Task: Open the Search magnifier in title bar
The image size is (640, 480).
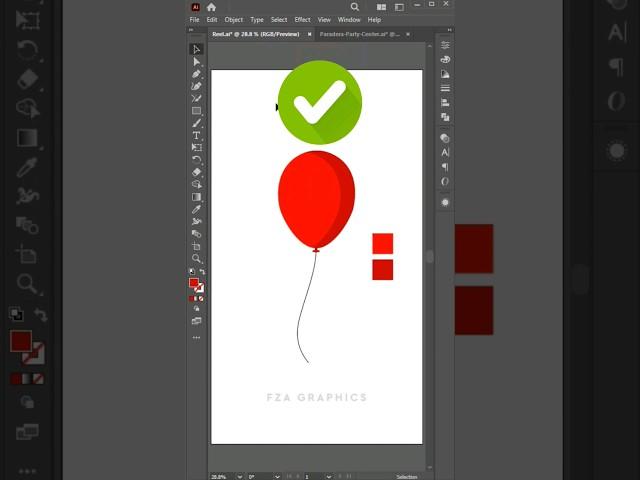Action: click(355, 7)
